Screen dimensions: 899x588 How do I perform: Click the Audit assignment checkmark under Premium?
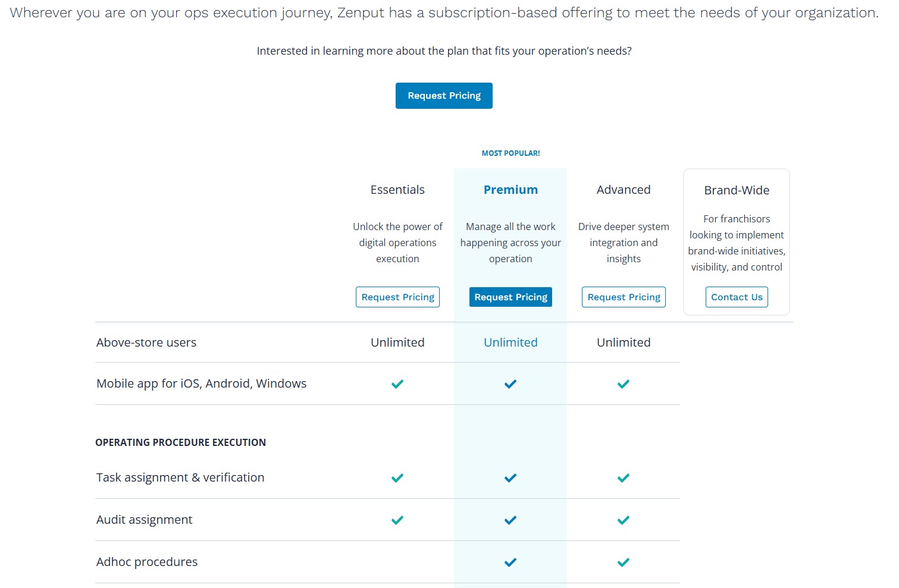[x=510, y=520]
